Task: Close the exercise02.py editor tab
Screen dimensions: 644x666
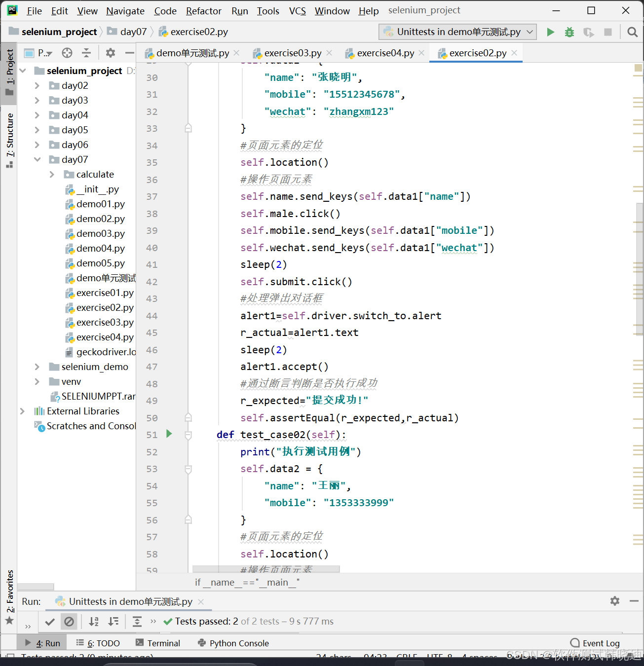Action: click(514, 53)
